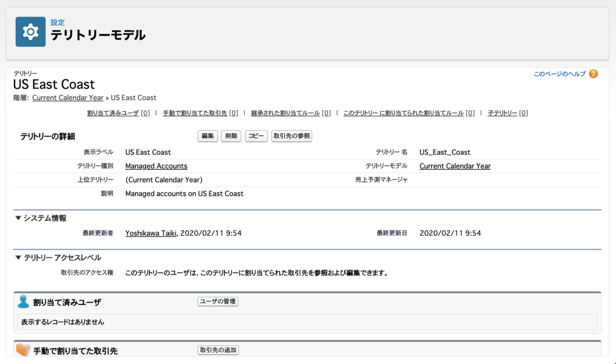Open the Current Calendar Year breadcrumb link
The image size is (616, 364).
[x=67, y=97]
